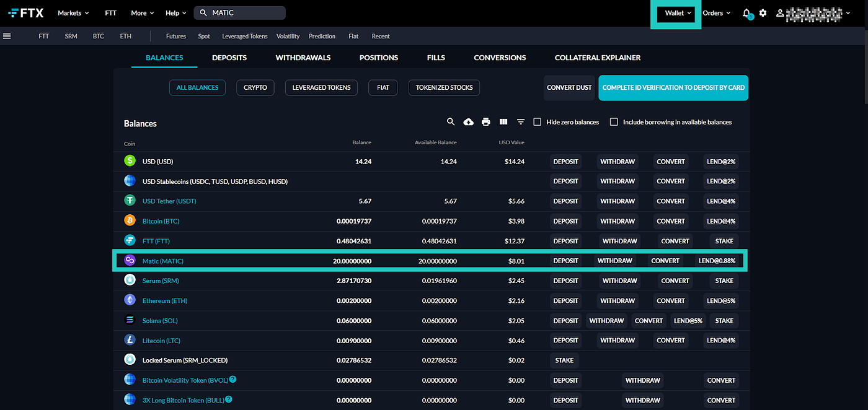Screen dimensions: 868x410
Task: Select the Fiat filter
Action: pyautogui.click(x=383, y=88)
